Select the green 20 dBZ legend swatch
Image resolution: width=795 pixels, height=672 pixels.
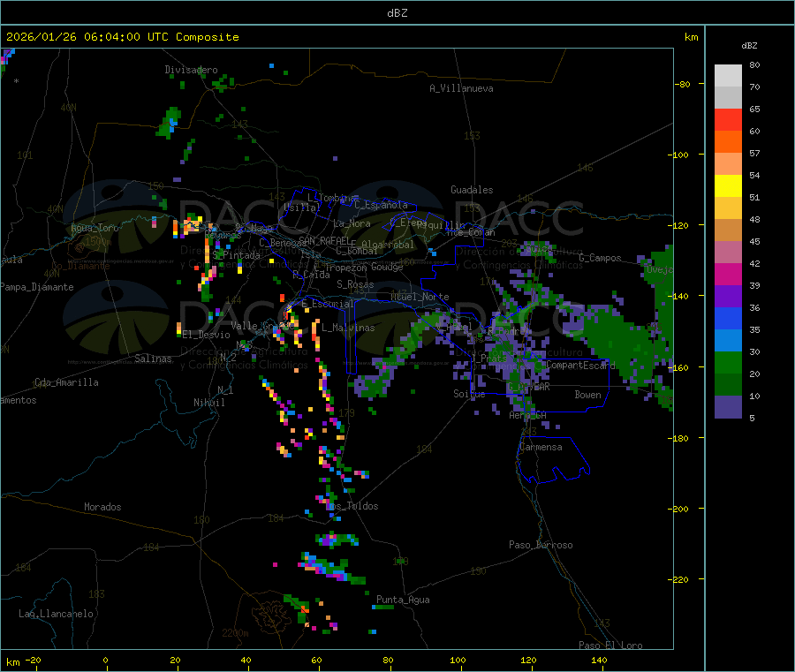[x=728, y=362]
